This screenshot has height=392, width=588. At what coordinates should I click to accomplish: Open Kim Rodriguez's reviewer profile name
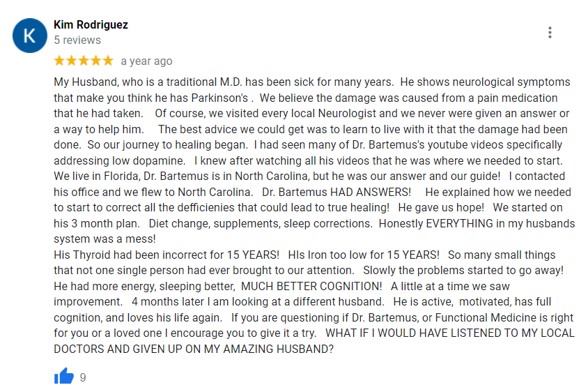[91, 25]
